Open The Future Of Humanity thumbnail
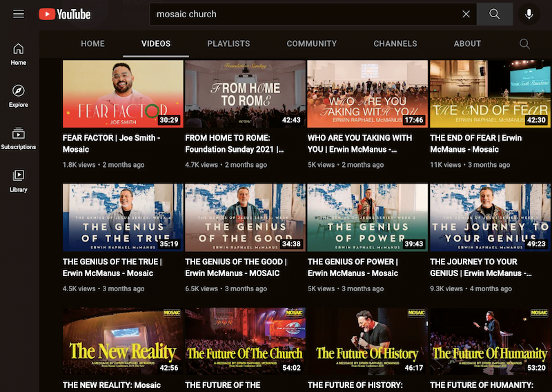Viewport: 552px width, 392px height. (490, 342)
